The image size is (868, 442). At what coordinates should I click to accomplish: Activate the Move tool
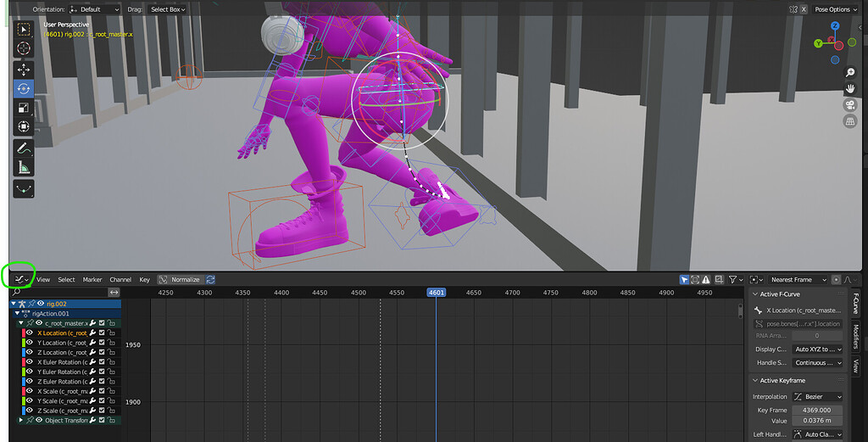click(23, 70)
